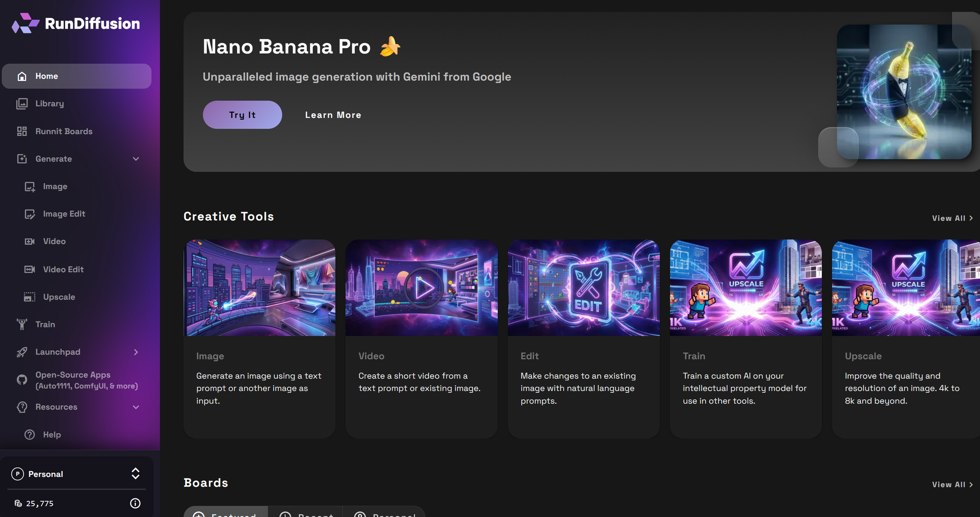Viewport: 980px width, 517px height.
Task: Click the Runnit Boards grid icon
Action: click(22, 131)
